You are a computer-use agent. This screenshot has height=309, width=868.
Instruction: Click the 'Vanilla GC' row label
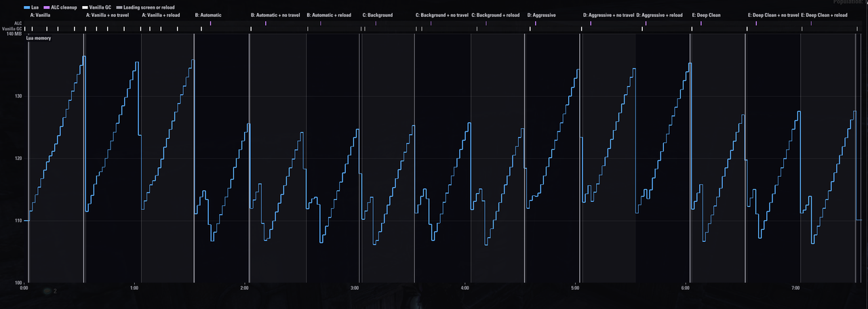12,29
